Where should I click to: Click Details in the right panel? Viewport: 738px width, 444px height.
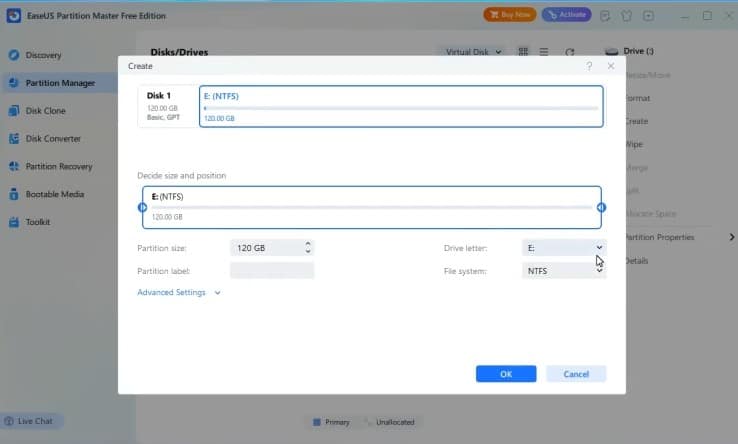(637, 260)
